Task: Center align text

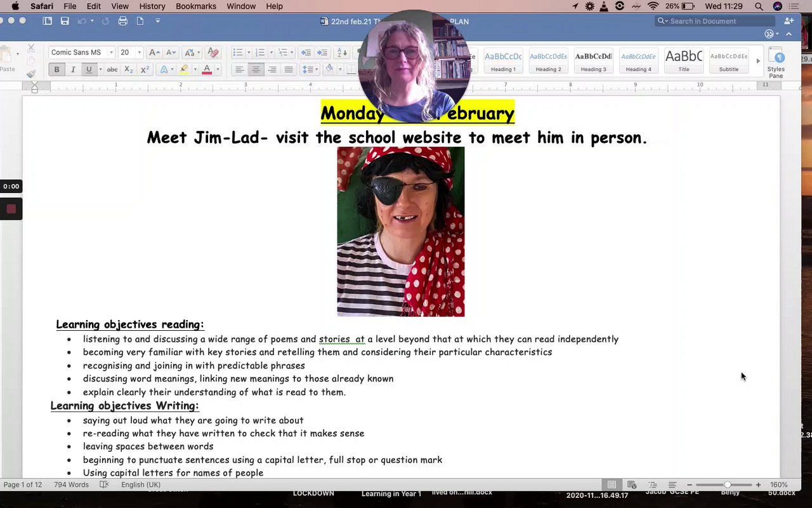Action: tap(256, 69)
